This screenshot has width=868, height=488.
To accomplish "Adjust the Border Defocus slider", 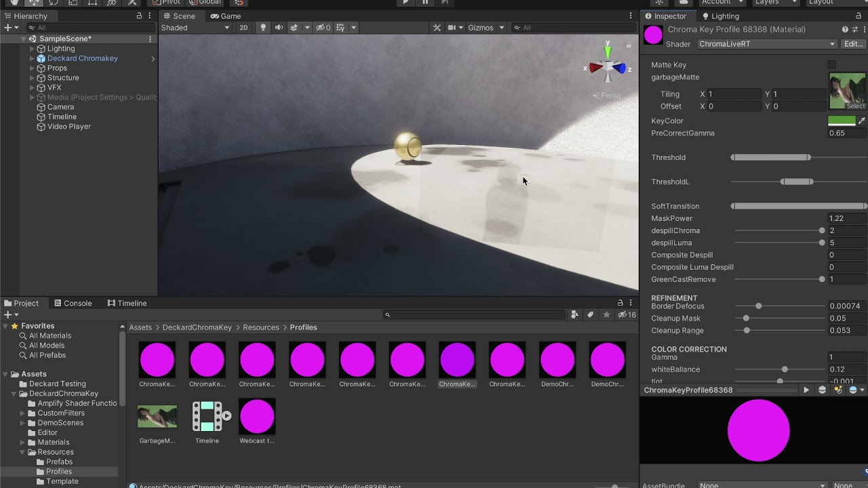I will [778, 306].
